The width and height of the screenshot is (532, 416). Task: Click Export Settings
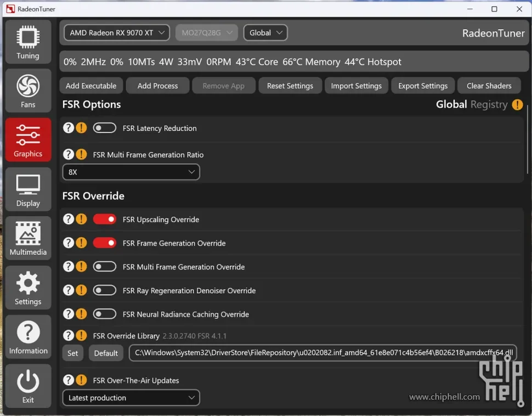423,86
